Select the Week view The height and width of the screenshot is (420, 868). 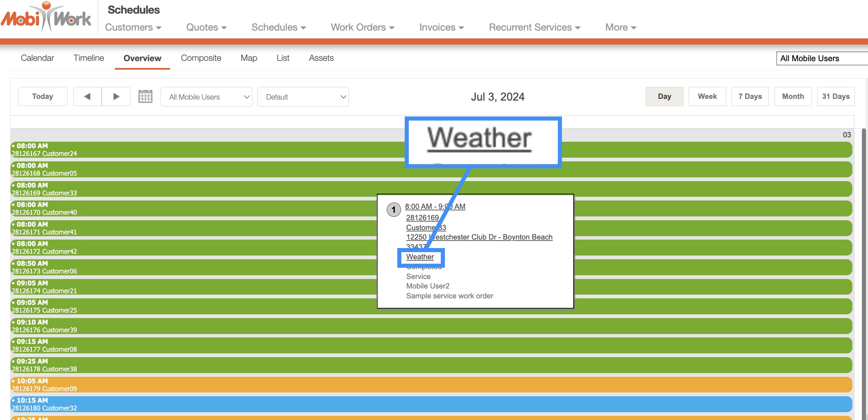pos(707,97)
